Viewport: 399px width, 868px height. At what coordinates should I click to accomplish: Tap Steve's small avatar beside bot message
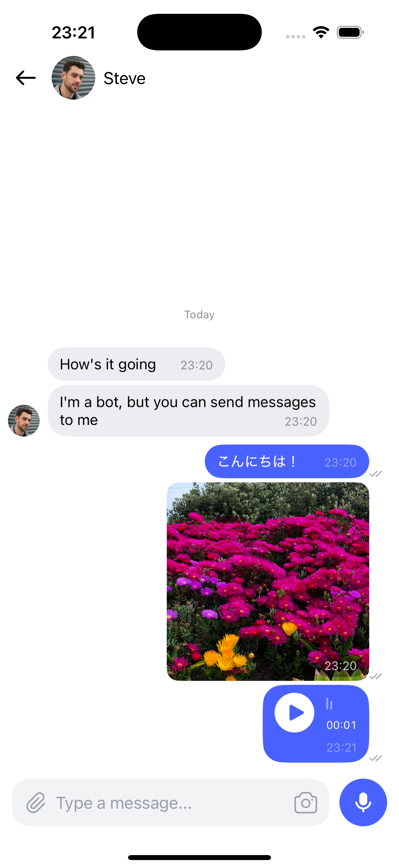pos(24,420)
